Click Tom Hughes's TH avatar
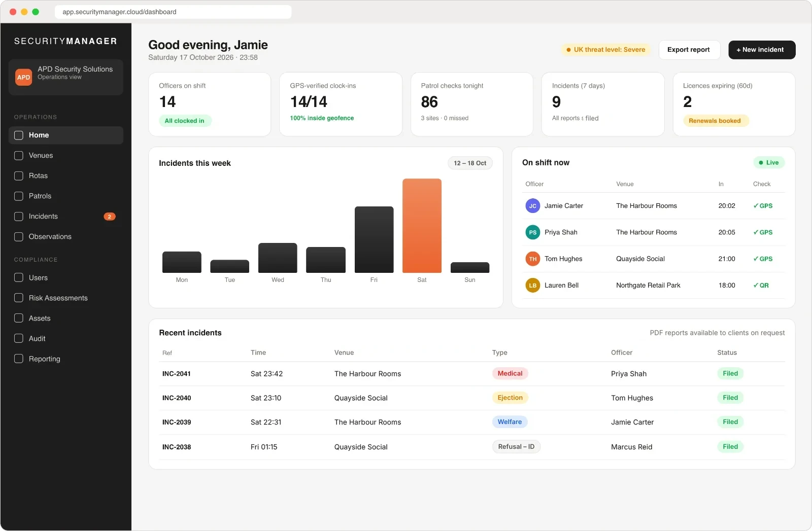Screen dimensions: 812x531 tap(532, 259)
